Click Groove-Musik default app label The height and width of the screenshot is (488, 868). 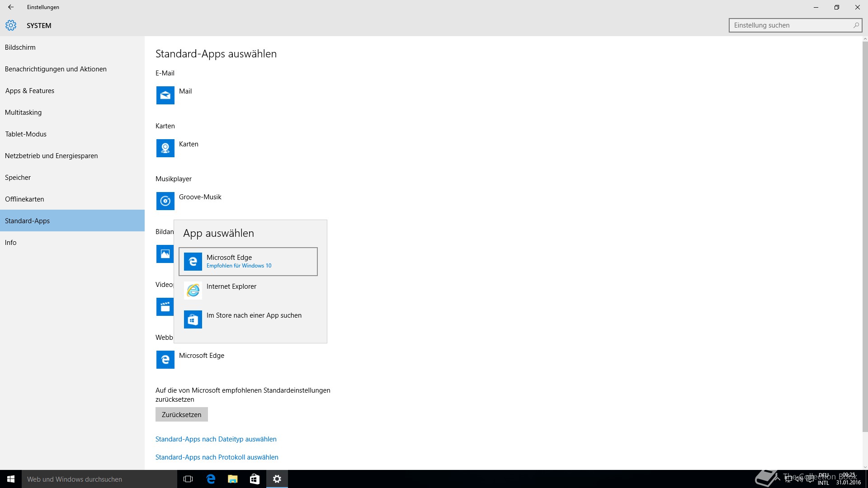click(x=200, y=197)
